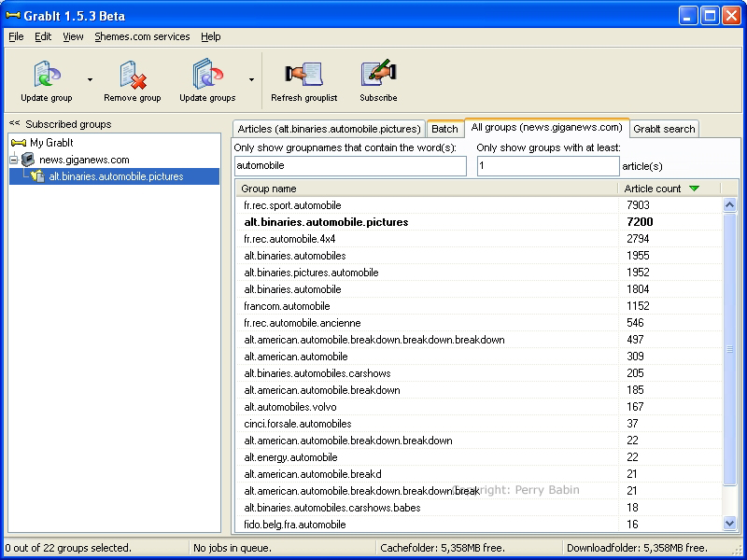Image resolution: width=747 pixels, height=560 pixels.
Task: Open the Update group dropdown arrow
Action: click(x=90, y=80)
